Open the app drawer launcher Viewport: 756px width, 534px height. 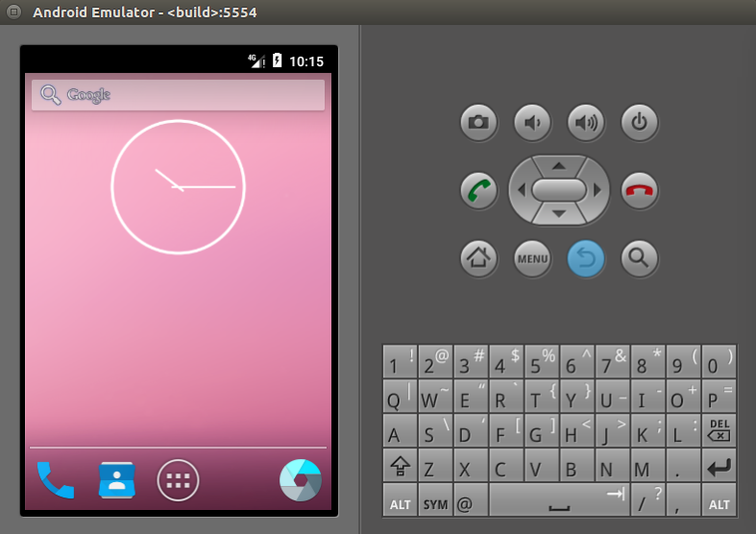[178, 480]
